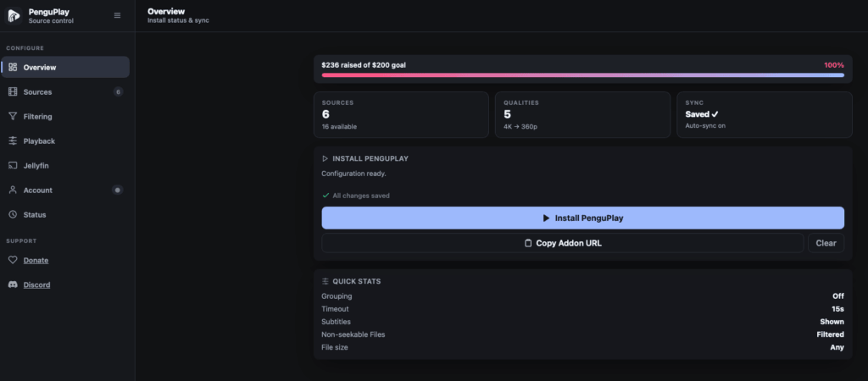Click the PenguPlay logo icon
The image size is (868, 381).
pyautogui.click(x=14, y=15)
